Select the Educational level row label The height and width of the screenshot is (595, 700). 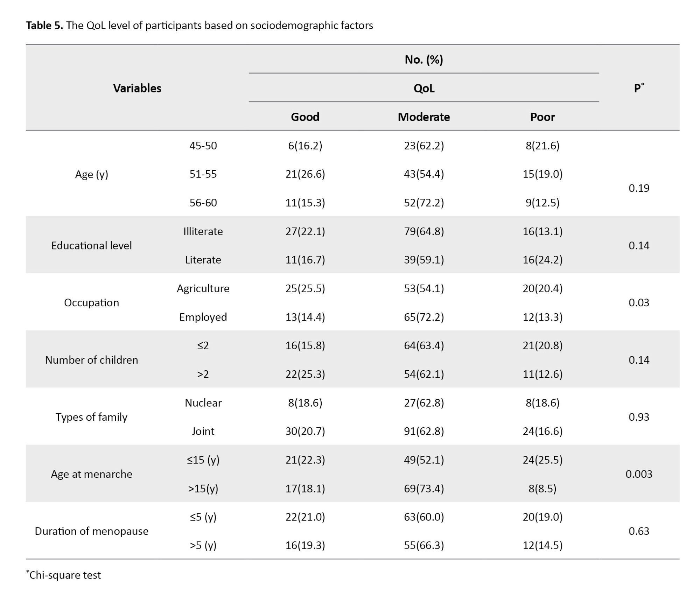click(91, 246)
